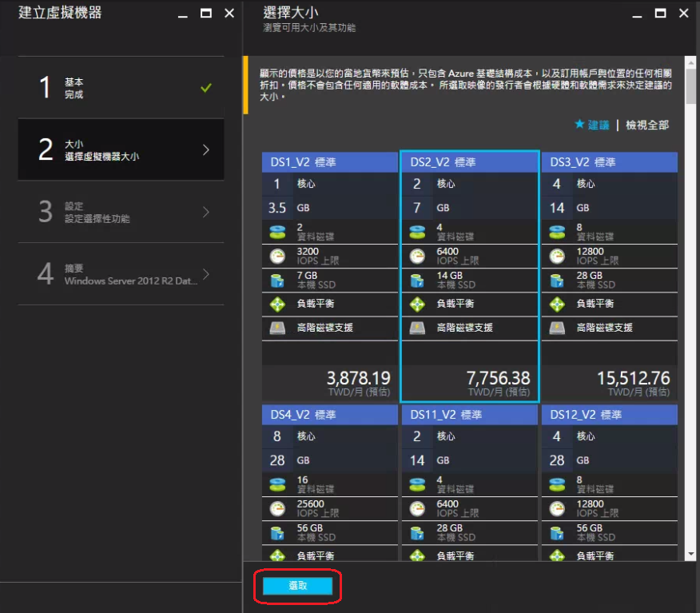Open step 2 大小 選擇虛擬機器大小

121,149
